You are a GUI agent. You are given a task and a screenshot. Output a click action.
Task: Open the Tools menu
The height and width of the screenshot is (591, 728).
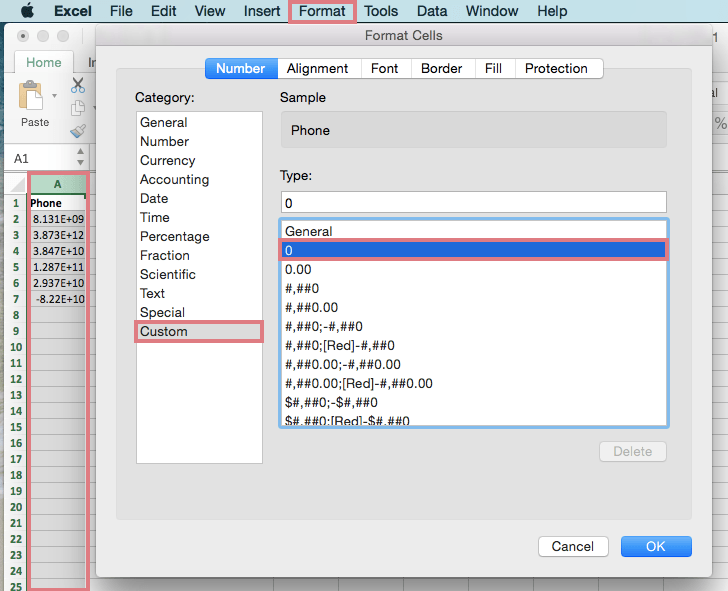(x=381, y=11)
